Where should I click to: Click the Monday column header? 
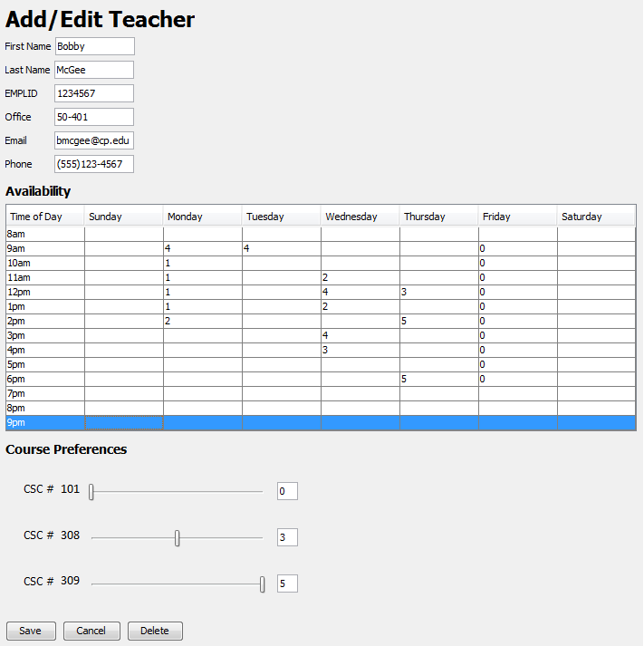(x=202, y=217)
